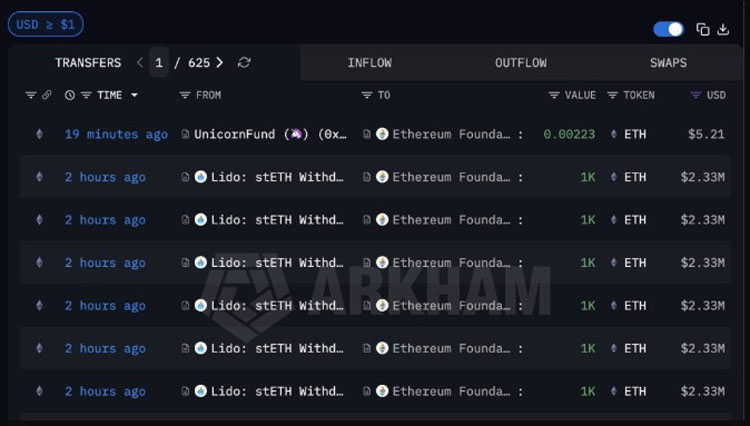750x426 pixels.
Task: Click the copy icon near the toggle
Action: point(702,30)
